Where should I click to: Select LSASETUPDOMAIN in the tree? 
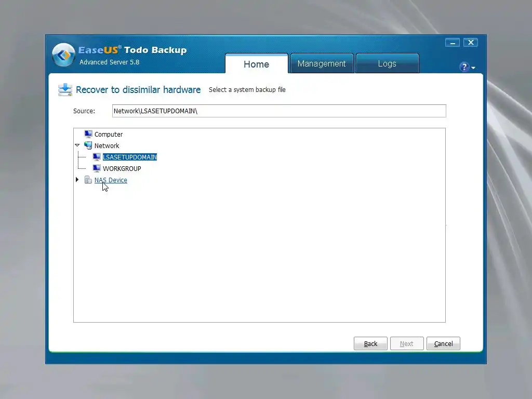click(x=129, y=157)
